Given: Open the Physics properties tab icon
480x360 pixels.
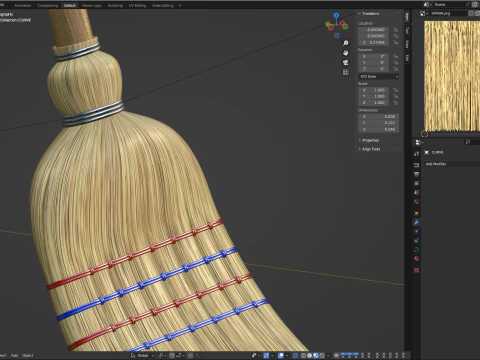Looking at the screenshot, I should 416,231.
